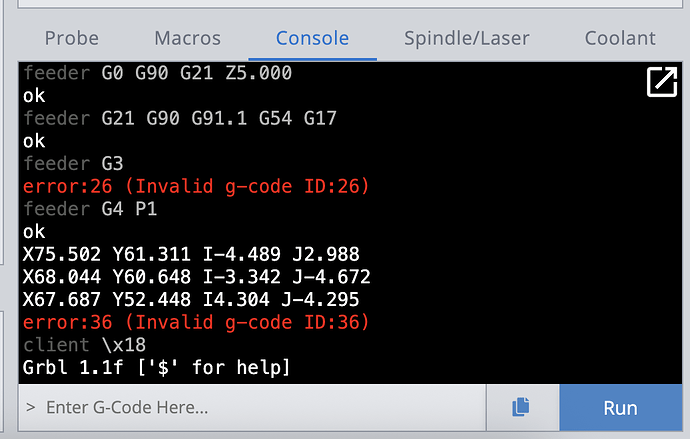
Task: Click the Run button
Action: tap(620, 408)
